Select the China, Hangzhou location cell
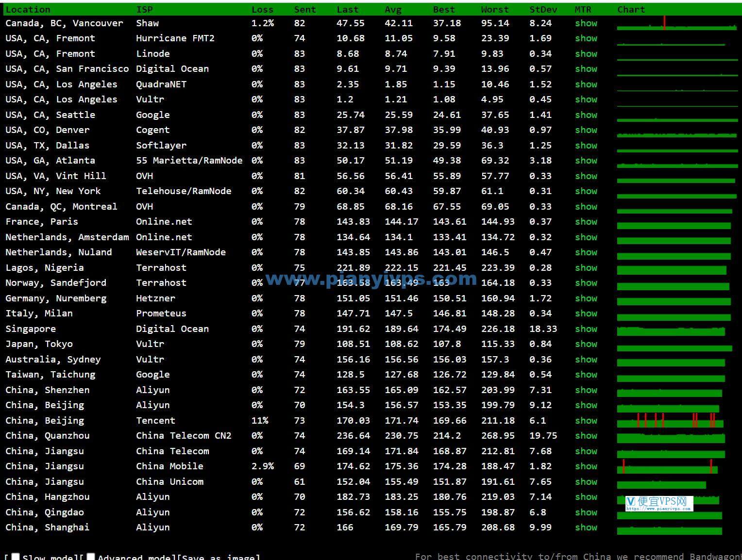This screenshot has height=560, width=742. (48, 497)
